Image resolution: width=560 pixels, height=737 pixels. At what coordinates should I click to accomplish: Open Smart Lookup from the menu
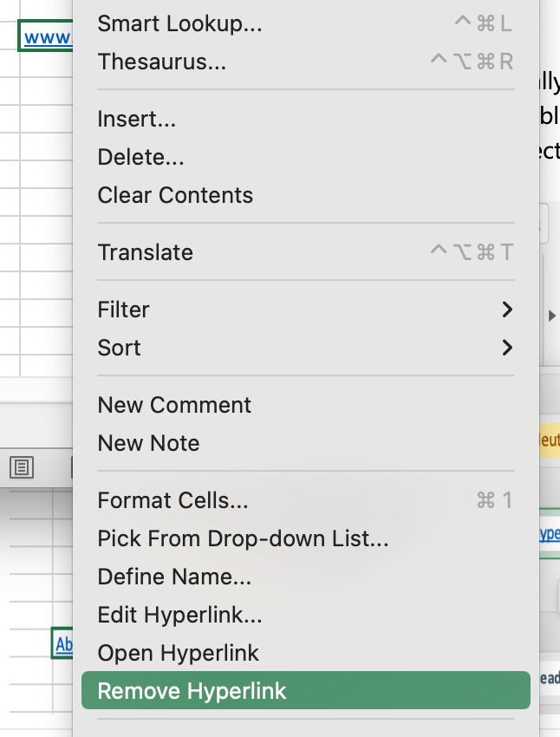(x=179, y=23)
